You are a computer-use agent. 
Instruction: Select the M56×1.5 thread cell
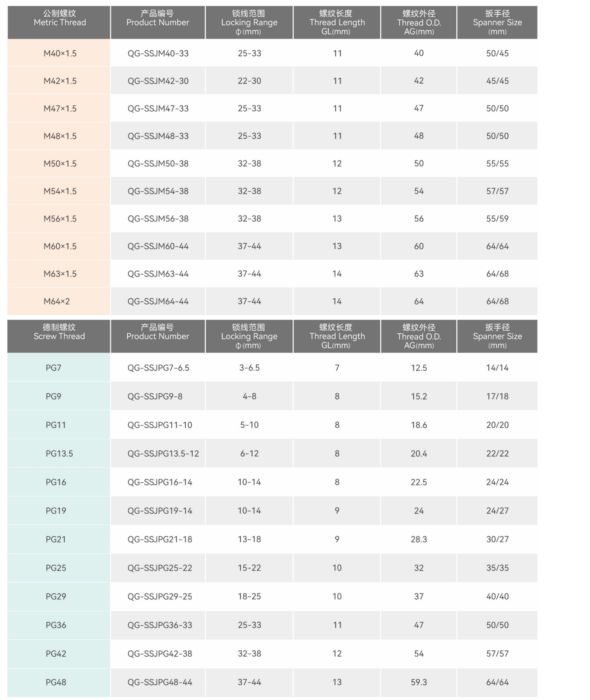click(60, 219)
